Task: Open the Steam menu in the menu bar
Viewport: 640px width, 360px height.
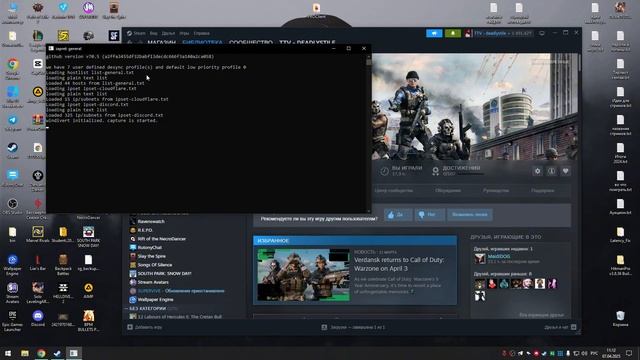Action: click(x=136, y=33)
